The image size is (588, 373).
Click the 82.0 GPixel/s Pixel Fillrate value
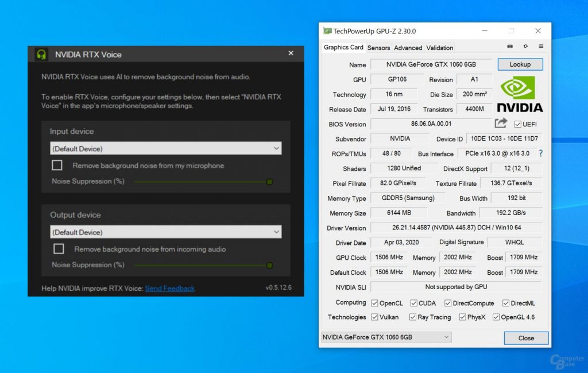pos(398,183)
